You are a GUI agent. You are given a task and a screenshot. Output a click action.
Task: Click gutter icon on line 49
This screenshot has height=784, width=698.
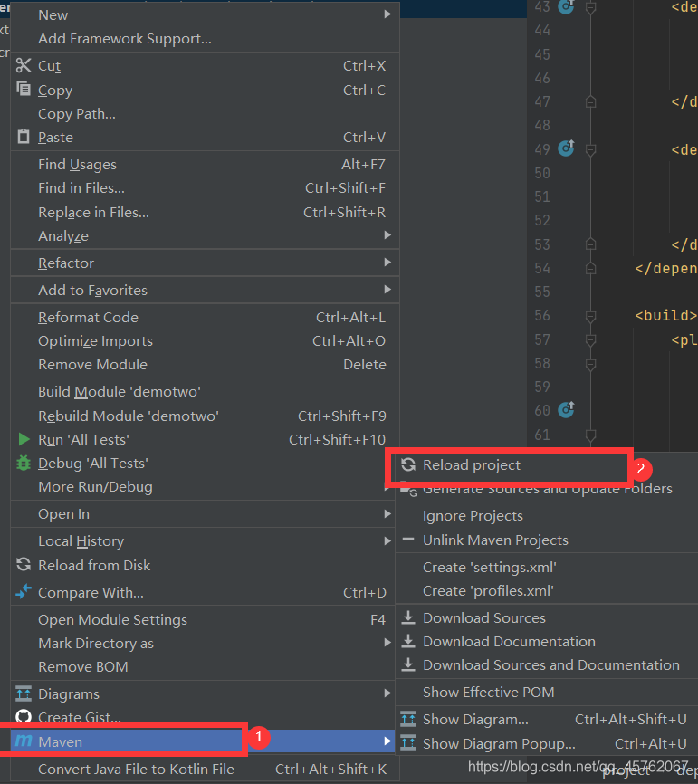566,148
